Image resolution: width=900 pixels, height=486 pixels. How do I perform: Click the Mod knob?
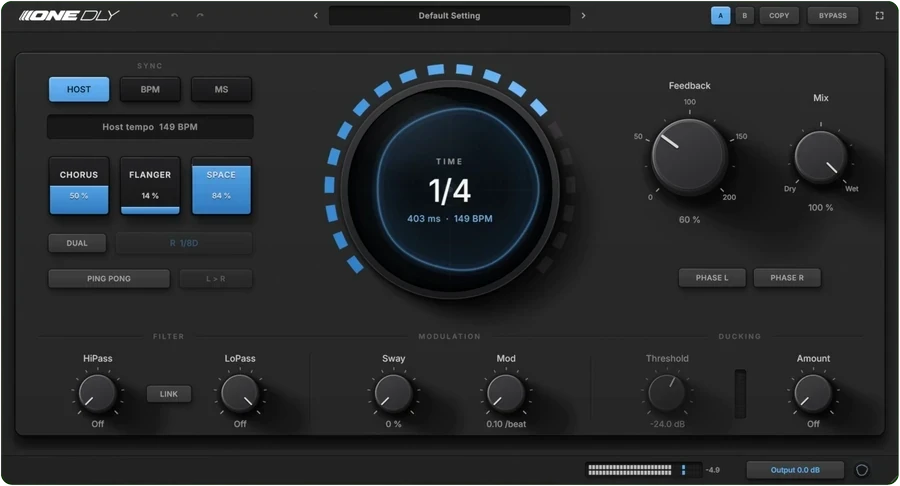pos(506,394)
